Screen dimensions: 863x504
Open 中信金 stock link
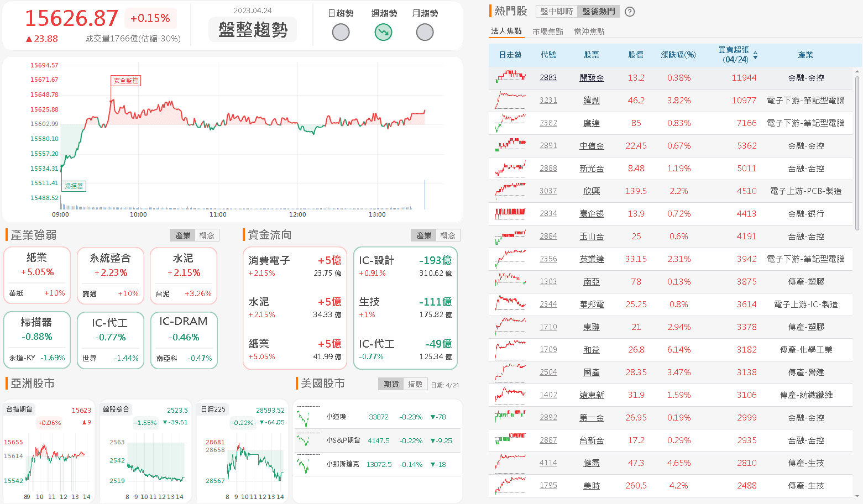point(592,146)
